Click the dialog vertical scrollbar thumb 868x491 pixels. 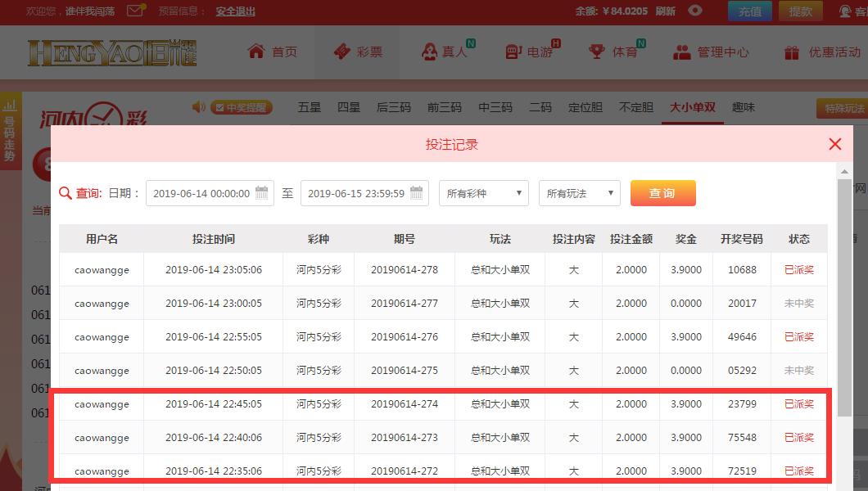(x=844, y=298)
